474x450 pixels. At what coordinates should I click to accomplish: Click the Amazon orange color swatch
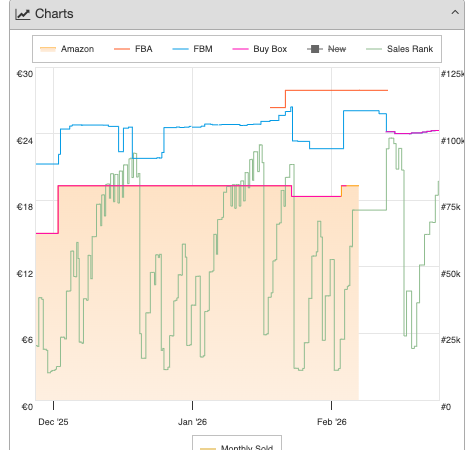tap(48, 49)
